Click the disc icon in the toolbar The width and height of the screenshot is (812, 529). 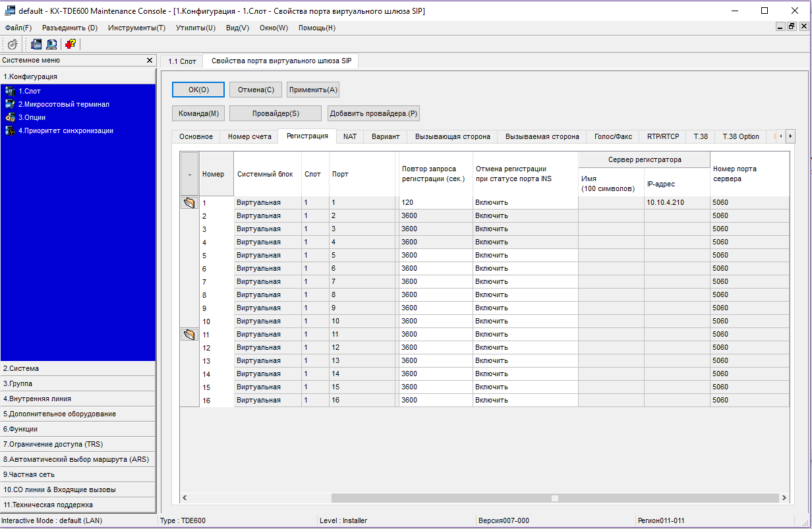(13, 44)
